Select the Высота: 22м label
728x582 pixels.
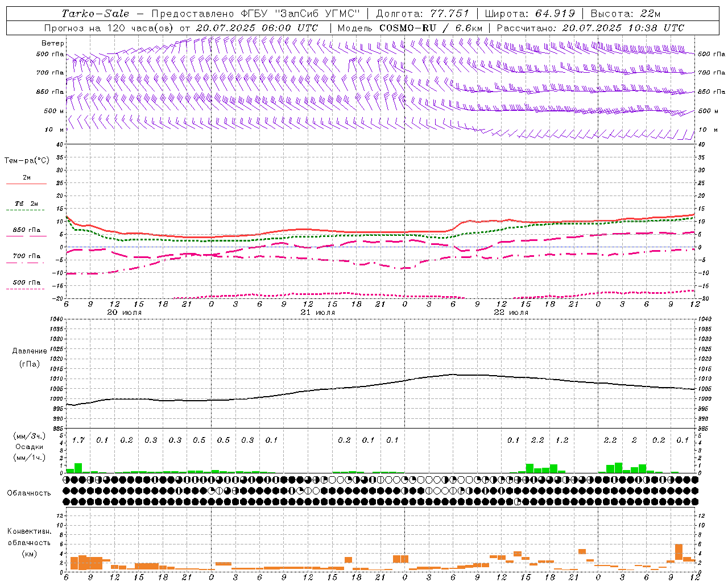625,14
